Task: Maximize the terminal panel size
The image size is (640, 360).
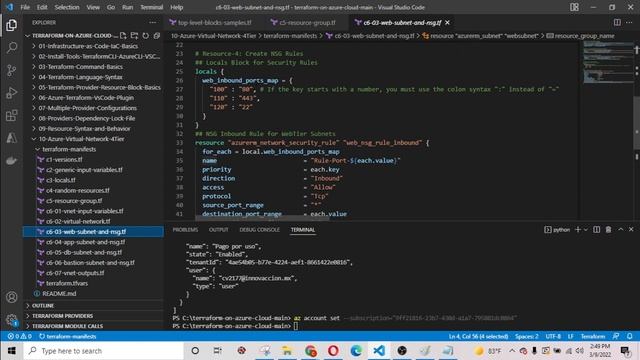Action: pyautogui.click(x=621, y=230)
